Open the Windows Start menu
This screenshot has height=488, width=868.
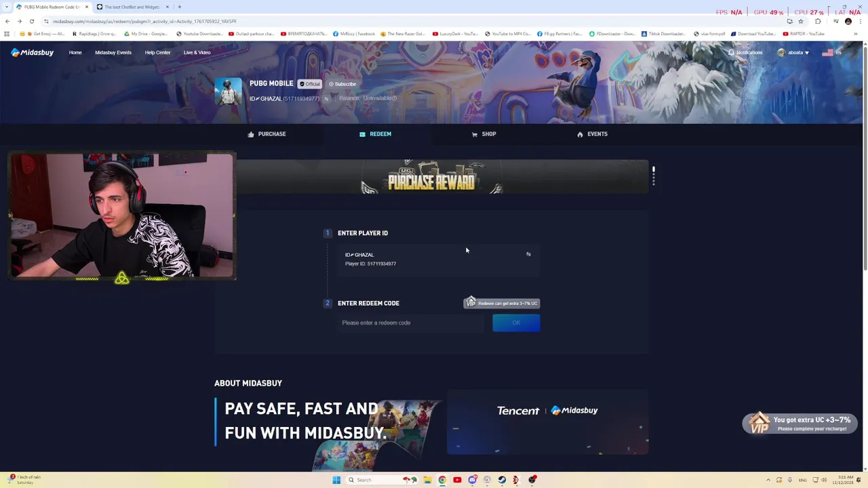[x=336, y=480]
